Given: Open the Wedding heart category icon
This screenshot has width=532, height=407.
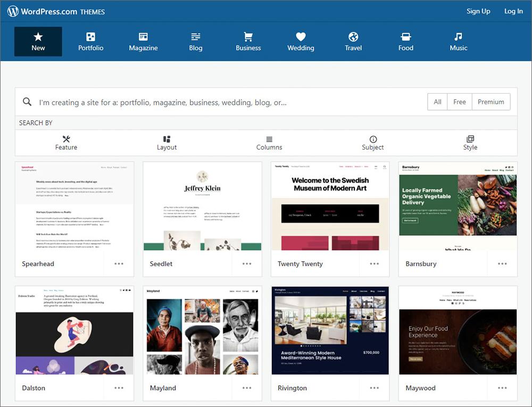Looking at the screenshot, I should (301, 37).
